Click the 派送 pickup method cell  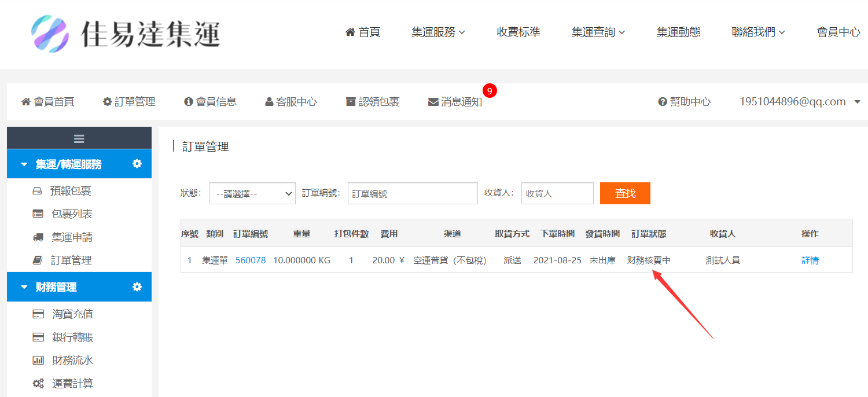(x=512, y=260)
